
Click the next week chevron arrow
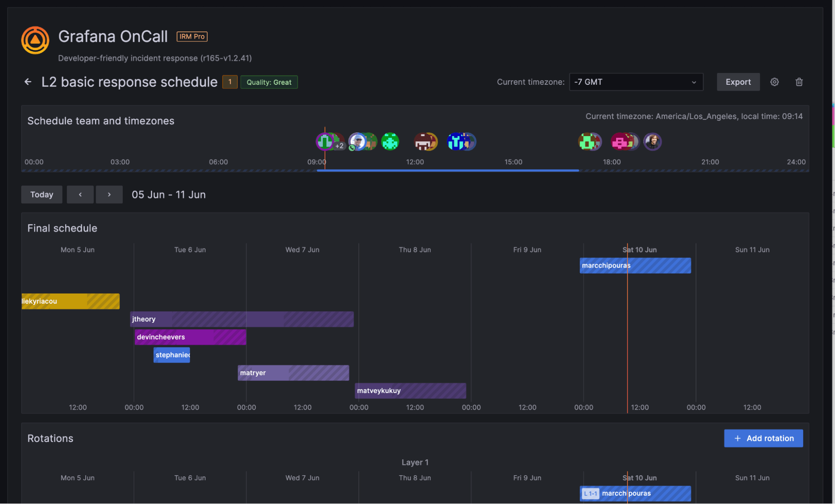click(x=109, y=194)
